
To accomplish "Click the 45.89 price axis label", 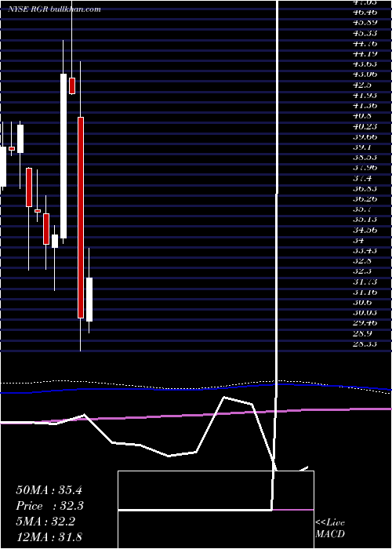I will coord(366,23).
